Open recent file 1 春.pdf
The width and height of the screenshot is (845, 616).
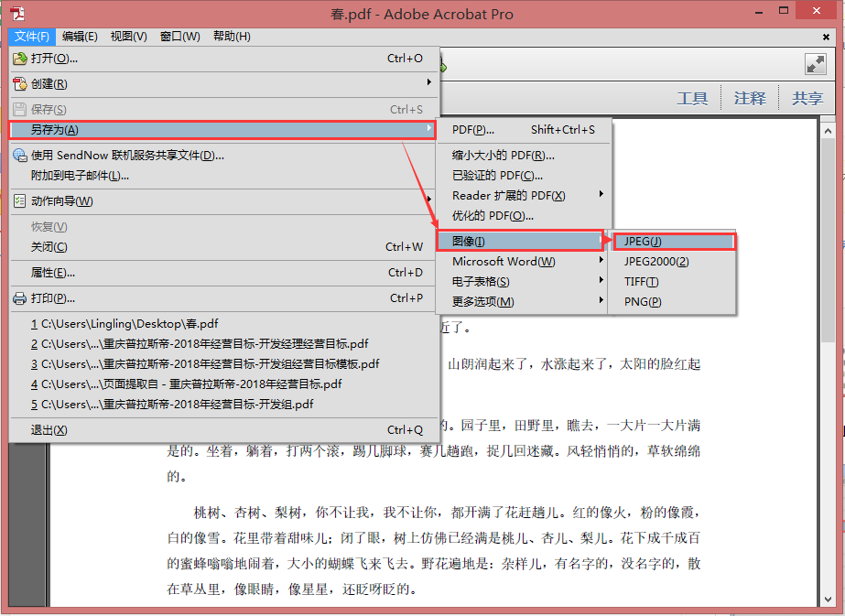(224, 324)
